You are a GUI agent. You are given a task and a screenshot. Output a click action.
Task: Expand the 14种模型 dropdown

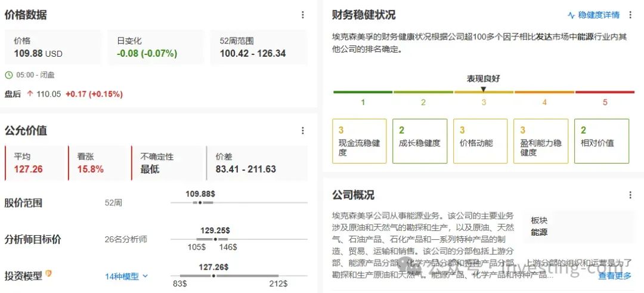[x=126, y=276]
